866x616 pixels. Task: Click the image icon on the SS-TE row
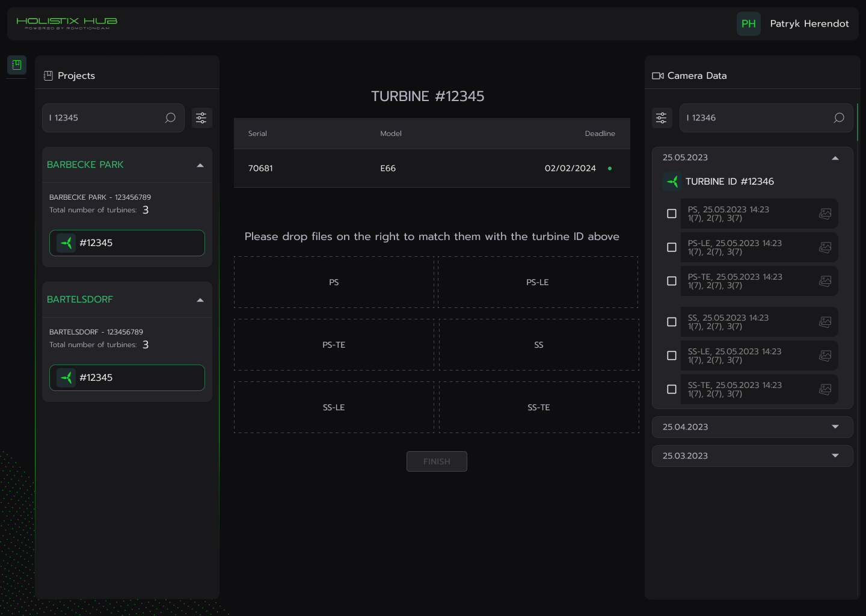point(825,389)
